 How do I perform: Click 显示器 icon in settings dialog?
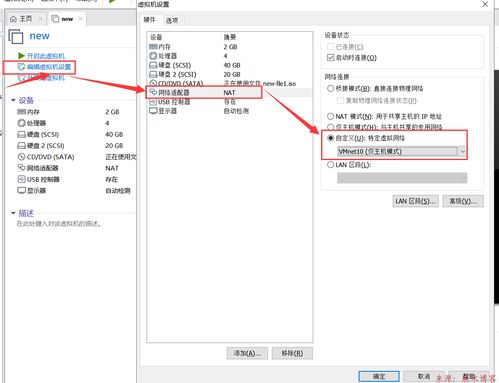coord(153,111)
